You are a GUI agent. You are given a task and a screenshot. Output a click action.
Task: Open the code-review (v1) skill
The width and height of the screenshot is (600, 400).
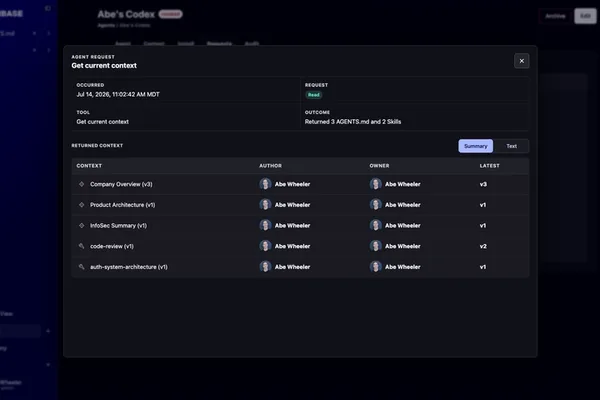[112, 246]
